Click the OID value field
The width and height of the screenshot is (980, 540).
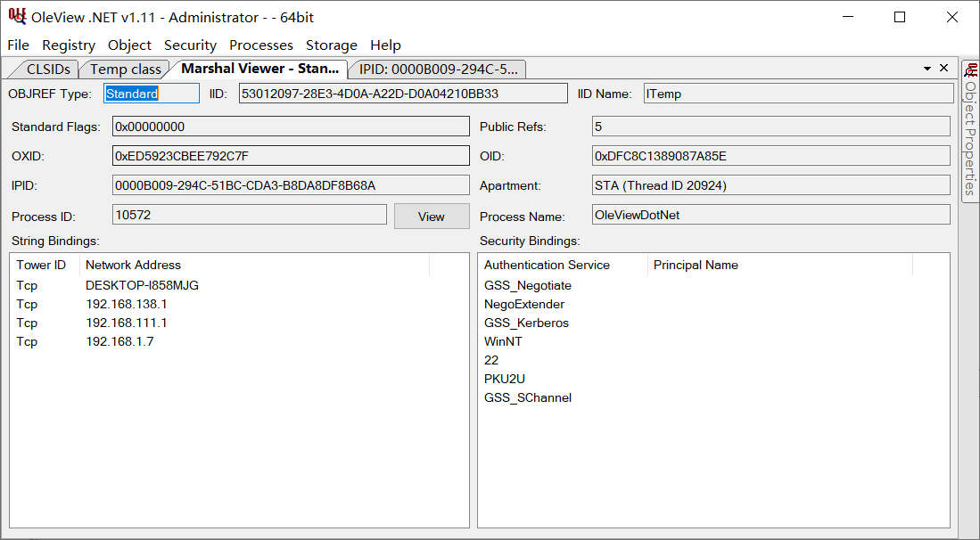(771, 155)
